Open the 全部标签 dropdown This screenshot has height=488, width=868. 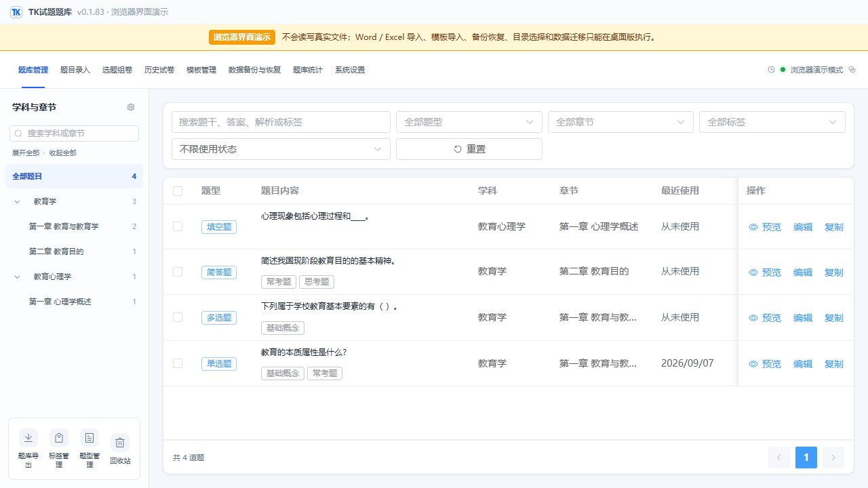(x=772, y=122)
